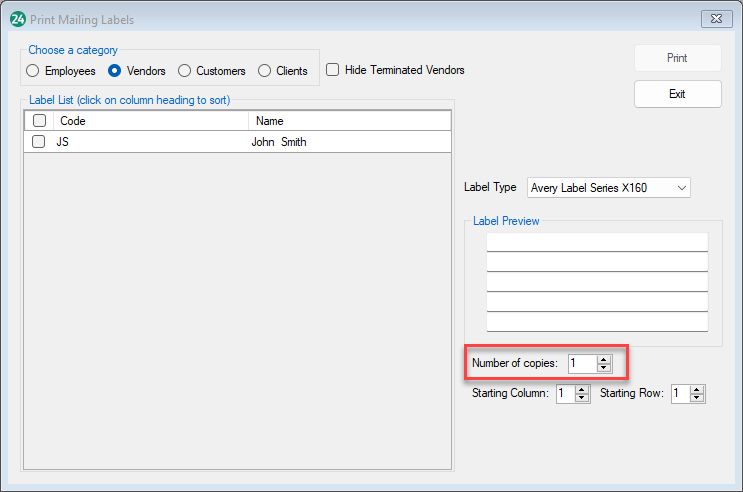Choose the Clients category option
The image size is (743, 492).
click(265, 71)
